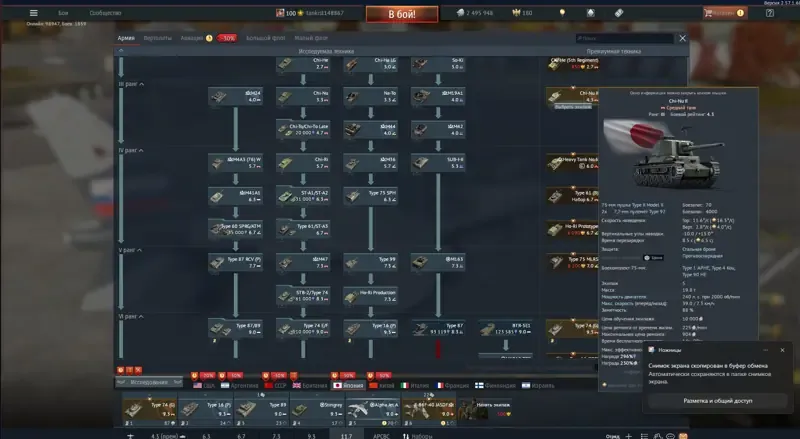Open the Магазин shop button
Viewport: 800px width, 439px height.
[724, 13]
